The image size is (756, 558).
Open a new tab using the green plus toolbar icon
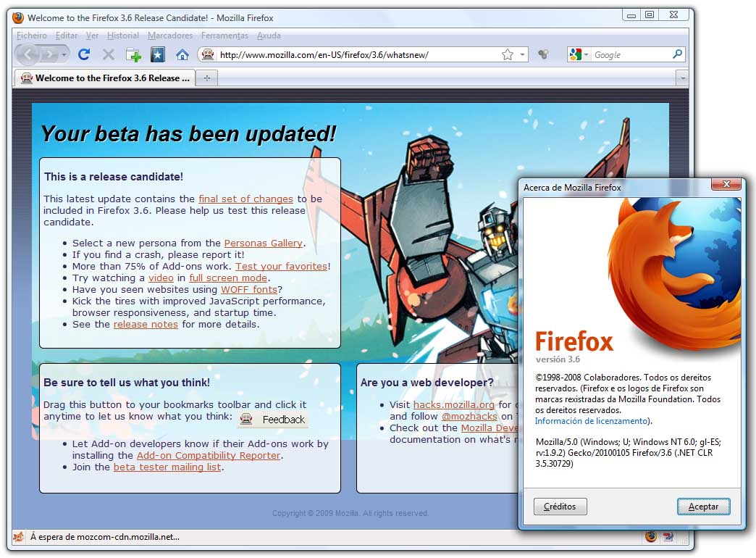(133, 55)
